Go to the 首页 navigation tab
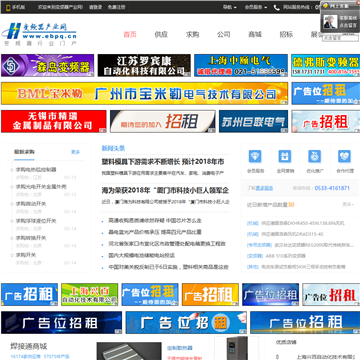Viewport: 360px width, 360px height. point(130,34)
